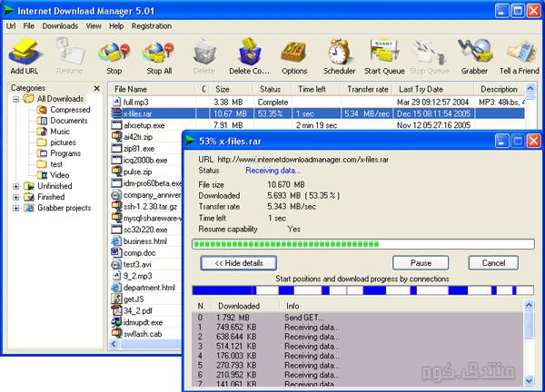Click the Delete Completed toolbar icon

click(248, 53)
